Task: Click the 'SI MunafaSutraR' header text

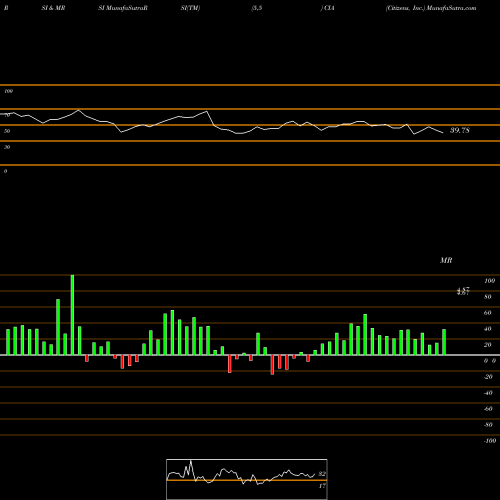Action: [123, 8]
